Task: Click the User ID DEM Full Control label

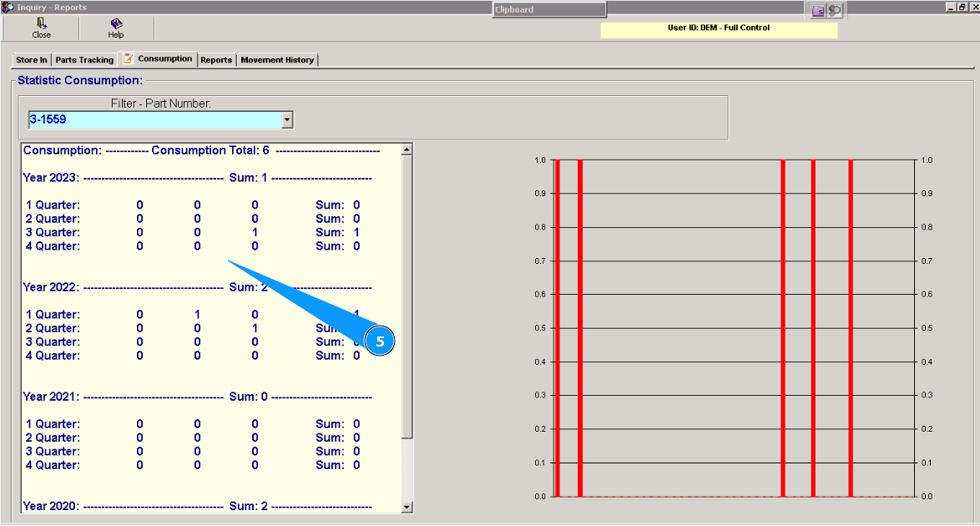Action: pyautogui.click(x=719, y=28)
